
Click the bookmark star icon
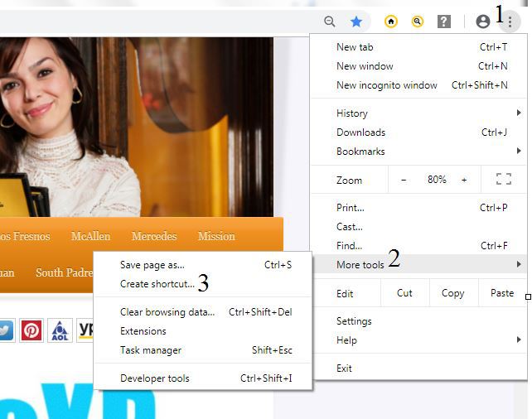356,22
